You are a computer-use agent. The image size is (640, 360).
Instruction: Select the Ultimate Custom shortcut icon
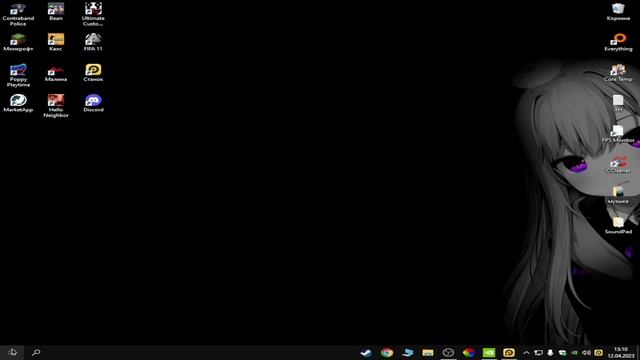click(93, 14)
